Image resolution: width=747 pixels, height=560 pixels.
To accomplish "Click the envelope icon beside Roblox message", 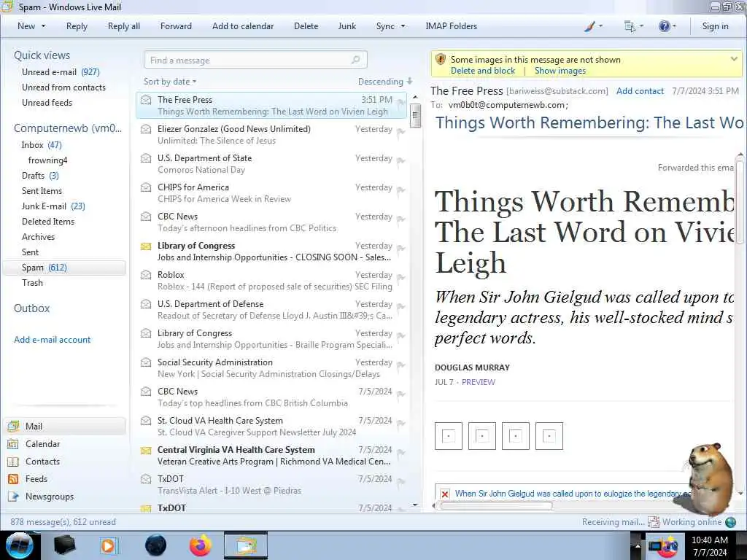I will pyautogui.click(x=146, y=275).
